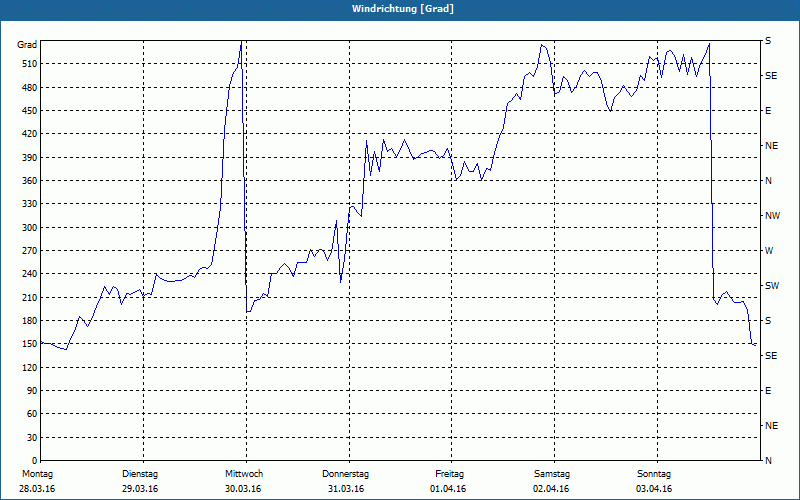
Task: Select the 180 y-axis label
Action: point(30,320)
